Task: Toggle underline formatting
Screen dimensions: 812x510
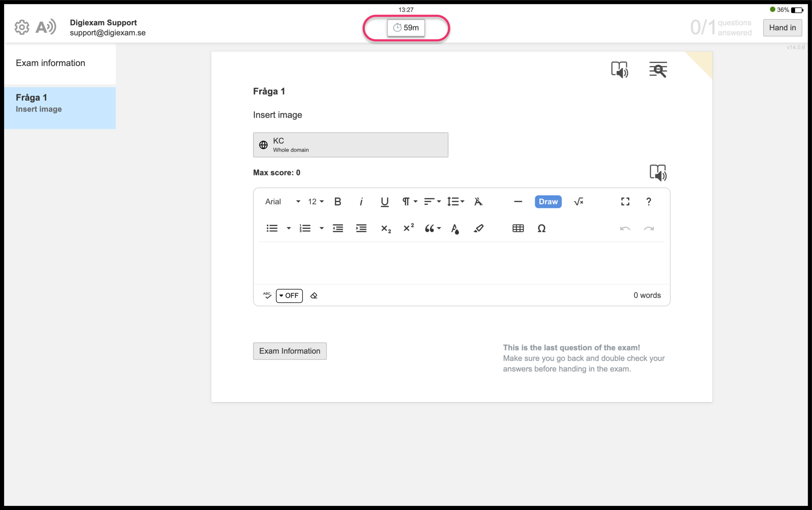Action: [x=384, y=201]
